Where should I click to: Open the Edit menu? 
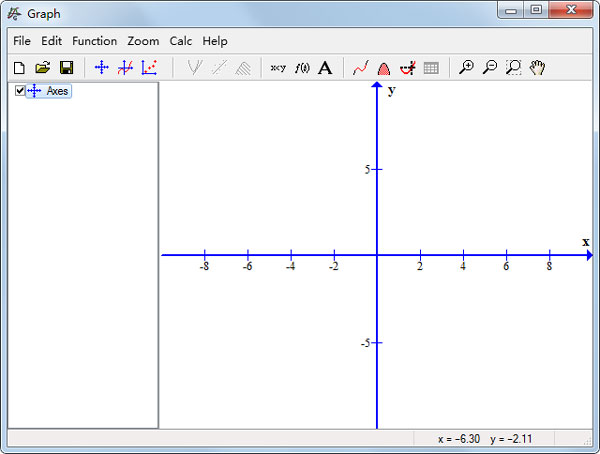coord(52,41)
